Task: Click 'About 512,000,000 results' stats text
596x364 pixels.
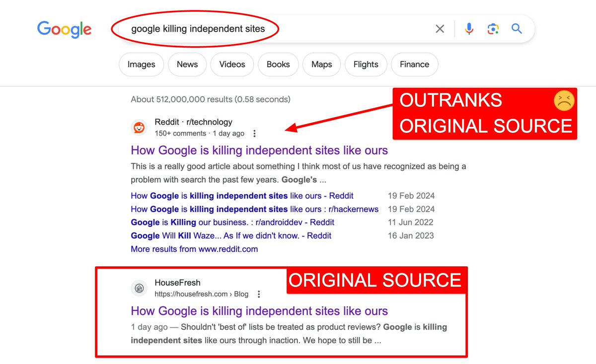Action: (211, 99)
